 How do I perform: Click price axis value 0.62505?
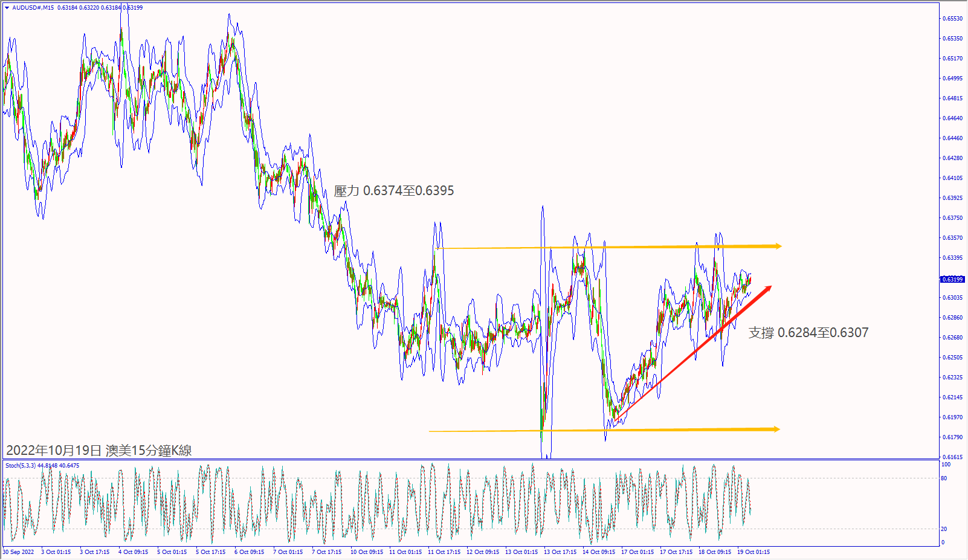[953, 358]
